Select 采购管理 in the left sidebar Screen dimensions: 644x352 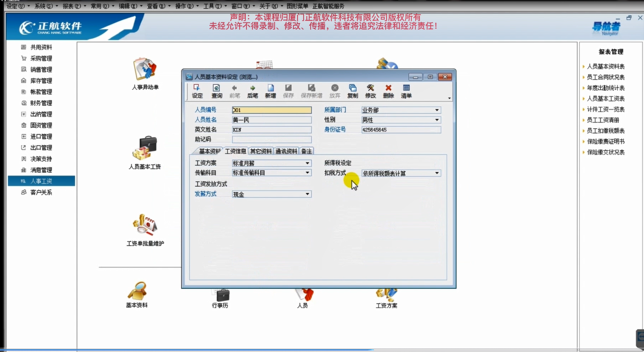coord(41,59)
